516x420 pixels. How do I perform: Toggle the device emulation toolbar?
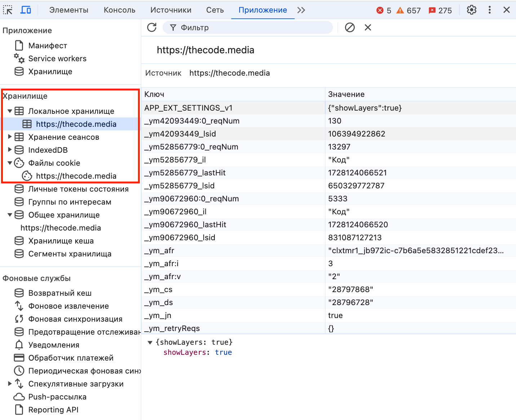pyautogui.click(x=26, y=10)
